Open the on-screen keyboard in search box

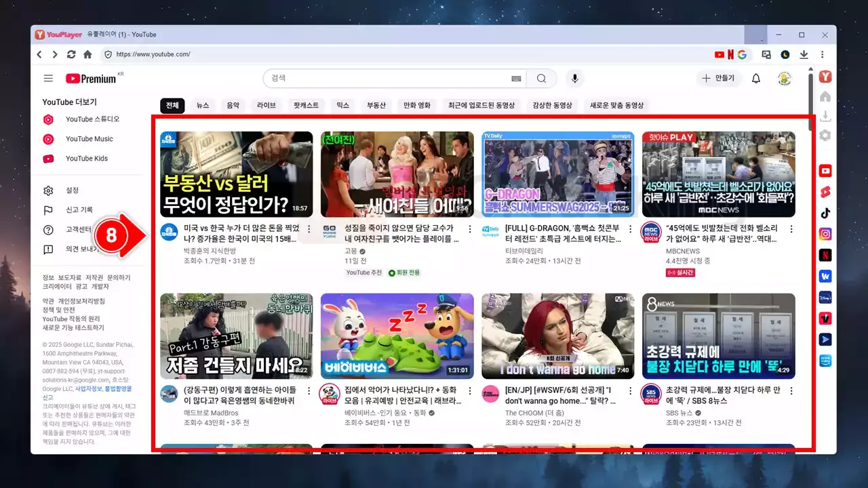coord(516,79)
